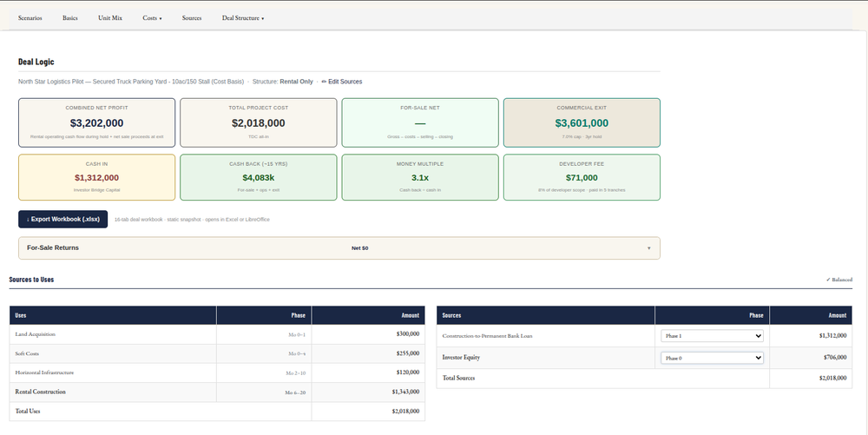Click the For-Sale Net card
This screenshot has height=435, width=868.
tap(420, 123)
